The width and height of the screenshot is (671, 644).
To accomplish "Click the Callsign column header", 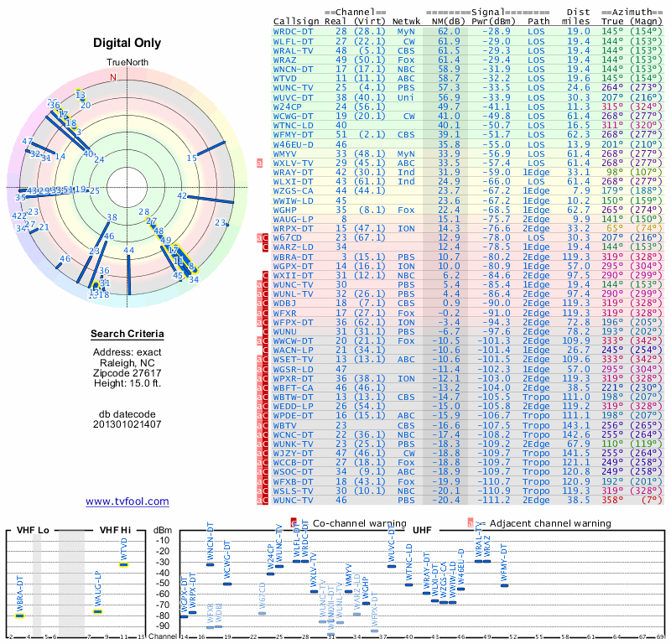I will click(x=296, y=21).
